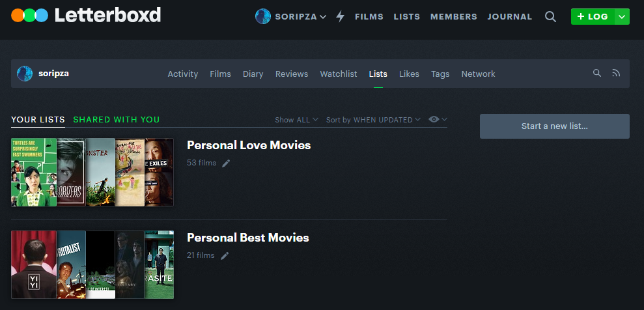
Task: Select the SHARED WITH YOU tab
Action: click(x=116, y=119)
